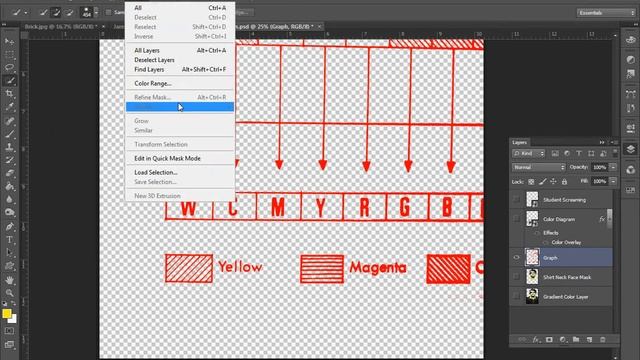Choose All from Select menu
This screenshot has width=640, height=360.
(x=180, y=8)
